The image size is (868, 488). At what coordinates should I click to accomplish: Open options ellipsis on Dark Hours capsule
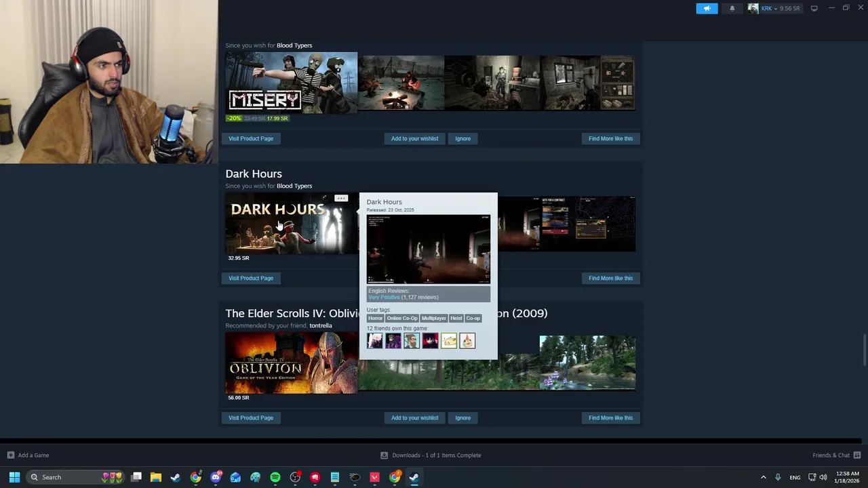point(341,199)
